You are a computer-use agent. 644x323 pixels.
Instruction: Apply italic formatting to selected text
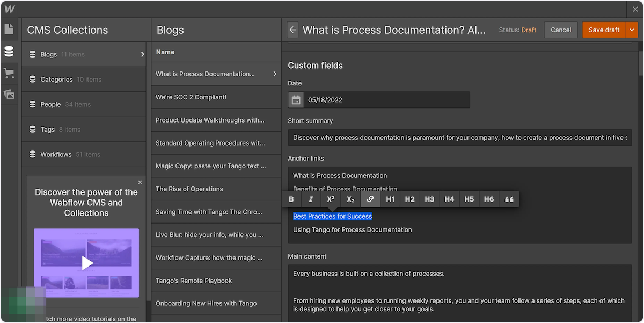click(311, 199)
